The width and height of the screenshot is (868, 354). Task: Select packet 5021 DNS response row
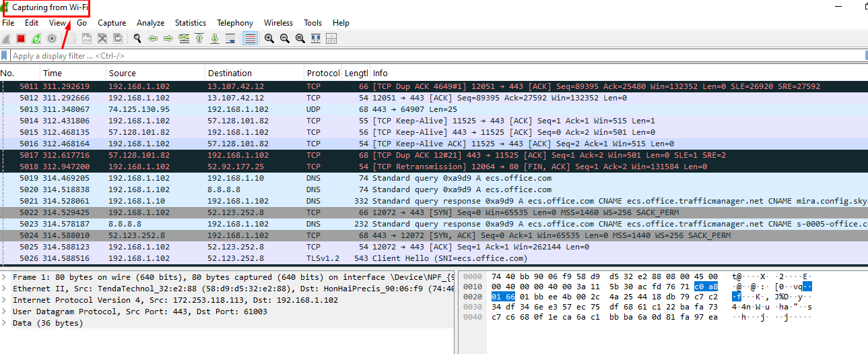pos(434,201)
